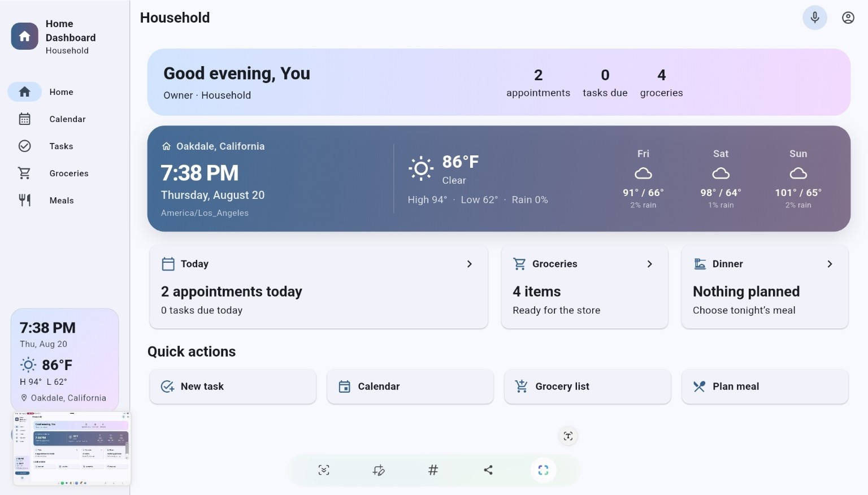This screenshot has height=495, width=868.
Task: Click the '0 tasks due' summary stat
Action: click(x=605, y=83)
